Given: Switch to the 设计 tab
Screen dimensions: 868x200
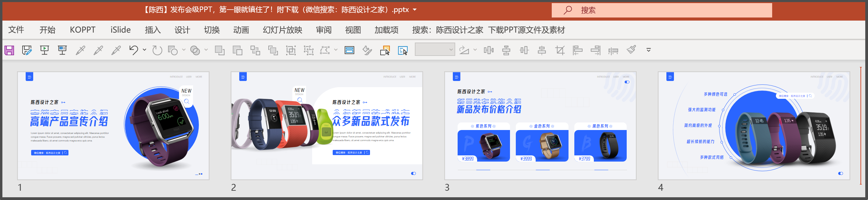Looking at the screenshot, I should [x=182, y=30].
